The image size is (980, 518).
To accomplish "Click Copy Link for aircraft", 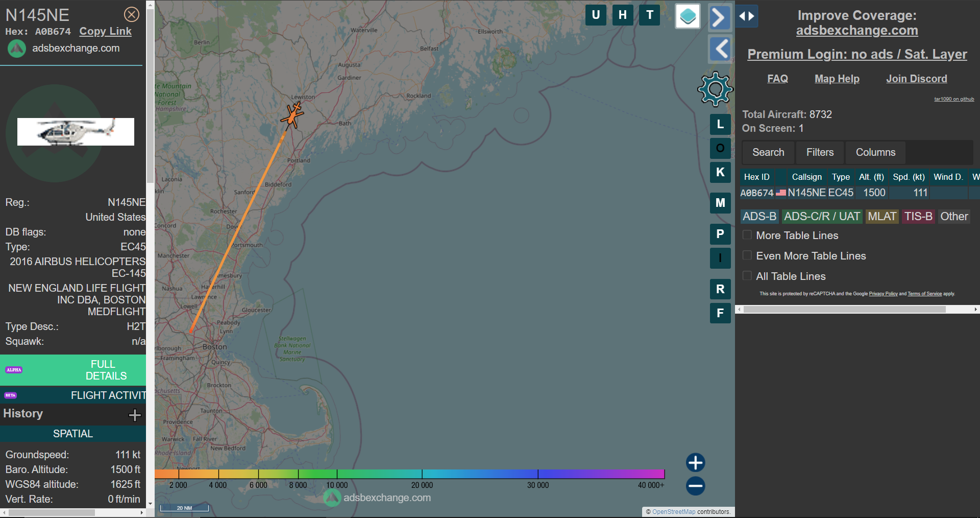I will point(105,31).
